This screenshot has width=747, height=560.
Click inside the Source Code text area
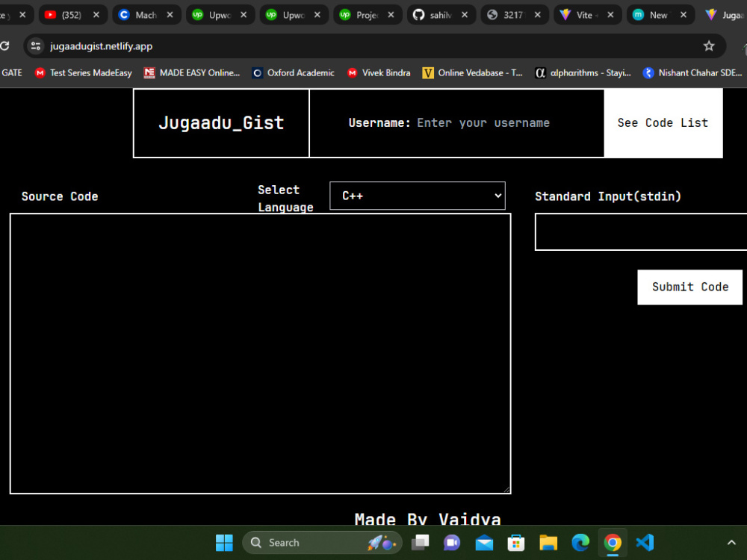coord(260,353)
